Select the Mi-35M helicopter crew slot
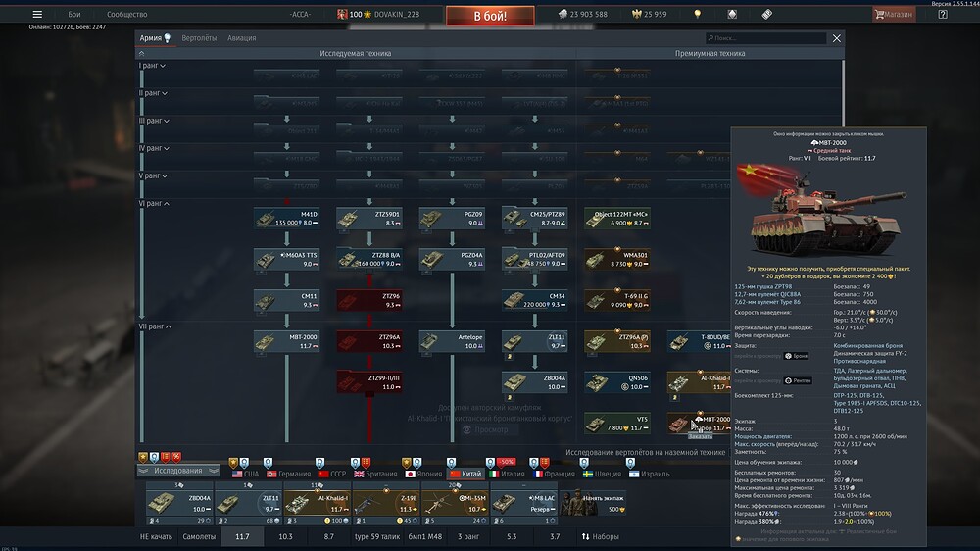980x551 pixels. [x=455, y=503]
